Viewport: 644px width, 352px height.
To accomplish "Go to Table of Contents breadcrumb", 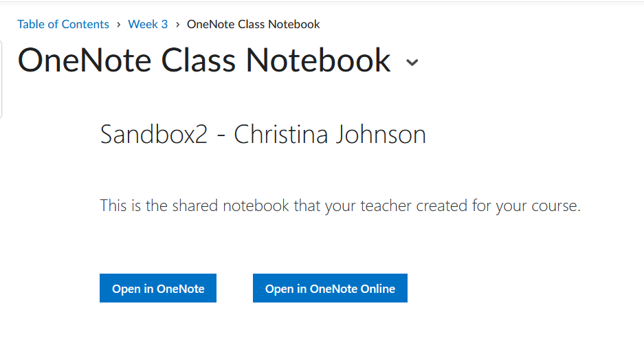I will [x=63, y=25].
